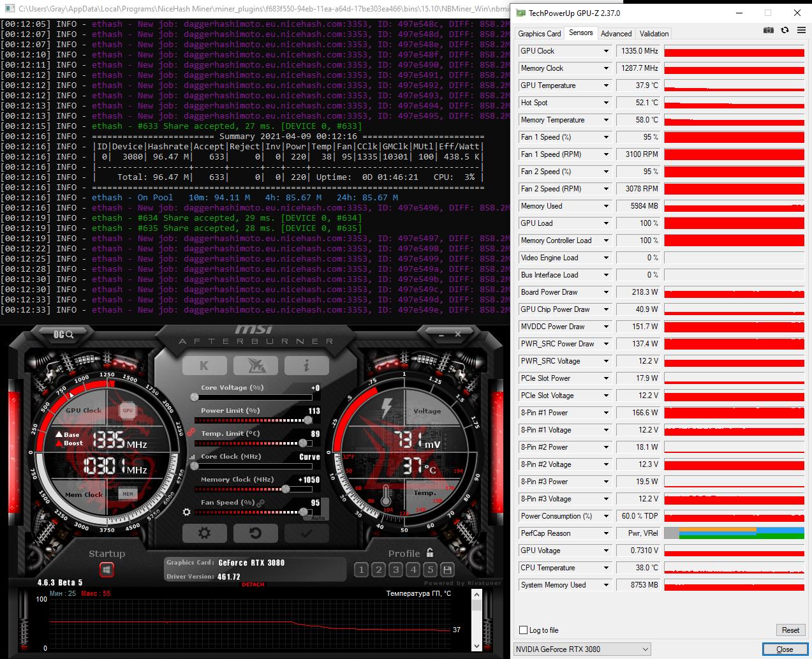Click the GPU-Z screenshot camera icon

(769, 30)
